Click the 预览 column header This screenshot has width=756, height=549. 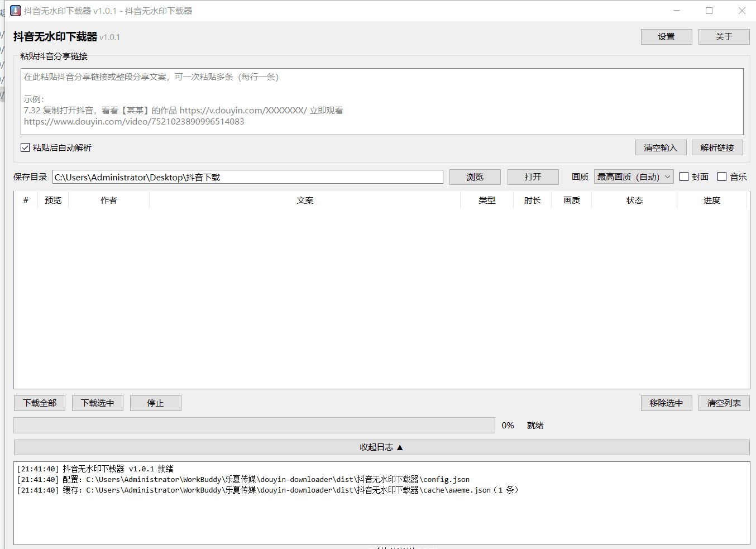[x=53, y=200]
